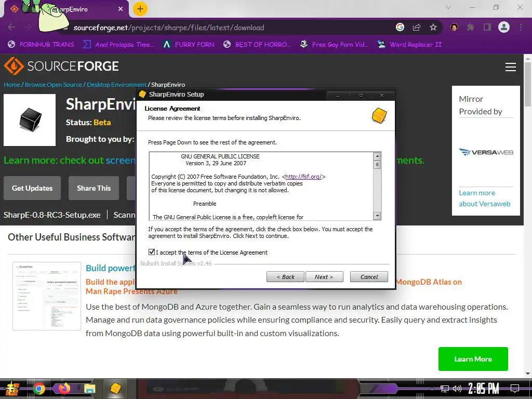Click the SharpEnviro black cube project icon
Screen dimensions: 532x399
30,120
